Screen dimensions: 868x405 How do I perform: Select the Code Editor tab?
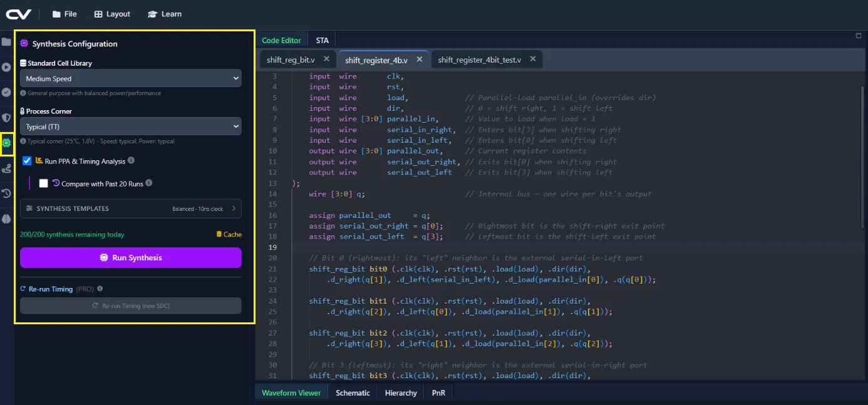(x=281, y=40)
